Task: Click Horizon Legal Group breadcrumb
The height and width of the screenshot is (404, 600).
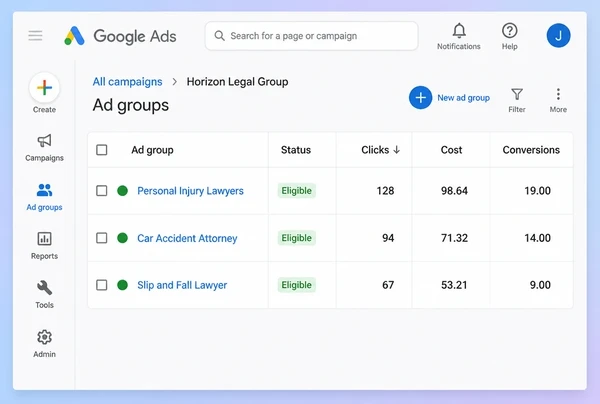Action: (x=237, y=82)
